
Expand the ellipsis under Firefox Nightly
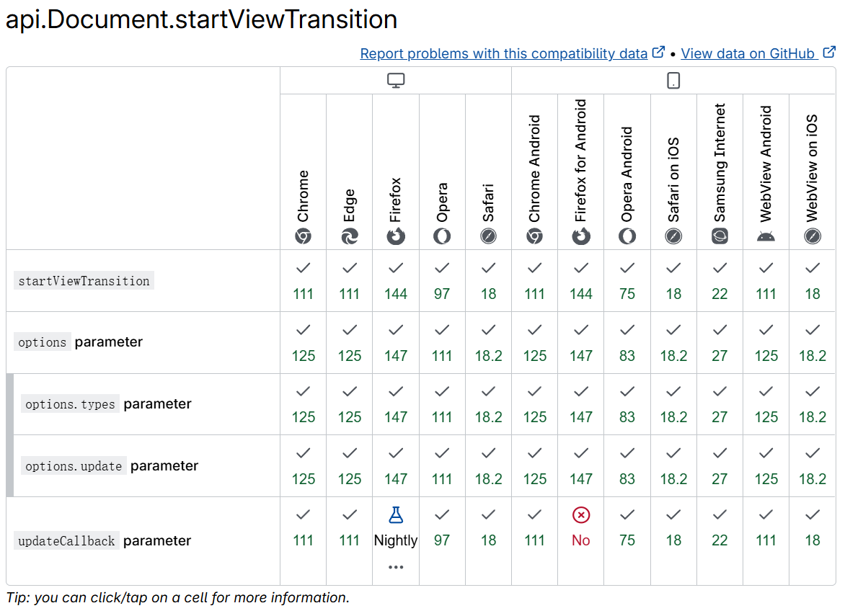[x=396, y=567]
